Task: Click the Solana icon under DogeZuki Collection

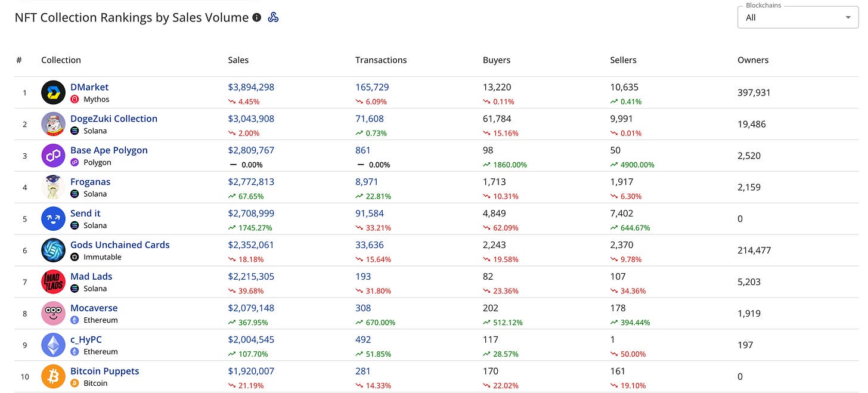Action: click(75, 131)
